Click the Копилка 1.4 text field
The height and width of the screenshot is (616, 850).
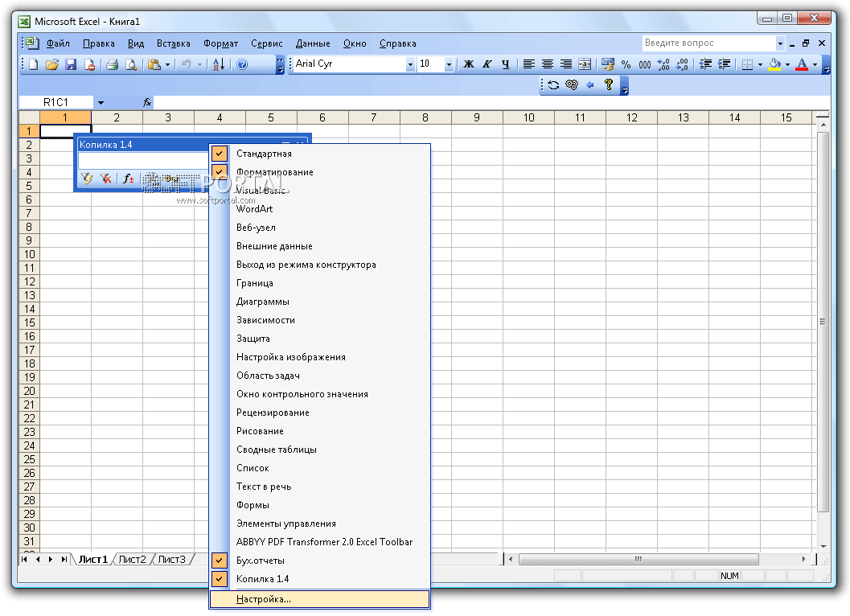click(143, 161)
